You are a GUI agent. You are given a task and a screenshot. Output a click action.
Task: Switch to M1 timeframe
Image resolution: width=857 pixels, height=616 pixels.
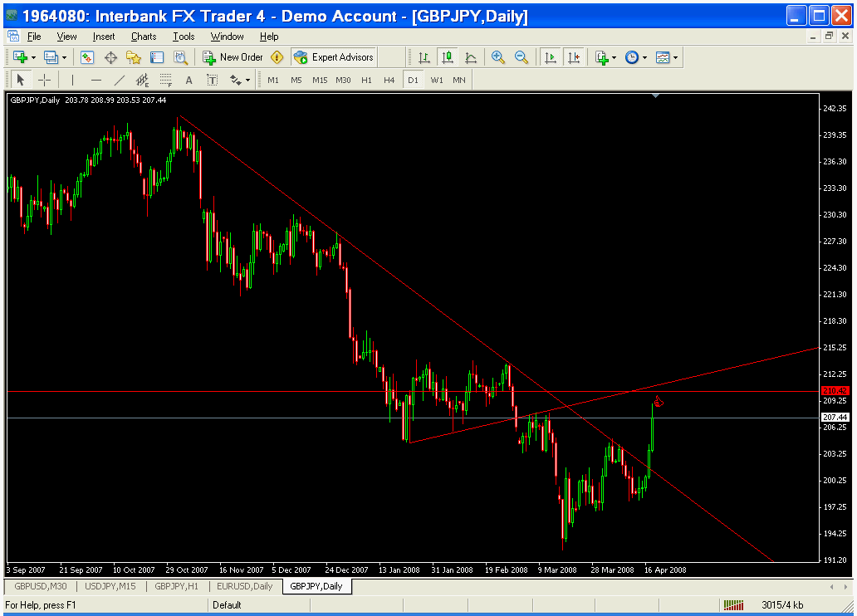pos(273,81)
